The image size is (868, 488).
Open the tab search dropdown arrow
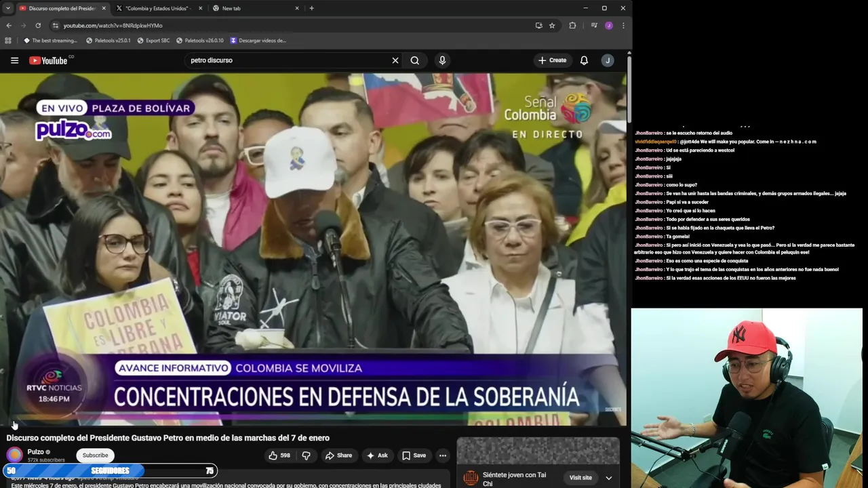click(8, 8)
